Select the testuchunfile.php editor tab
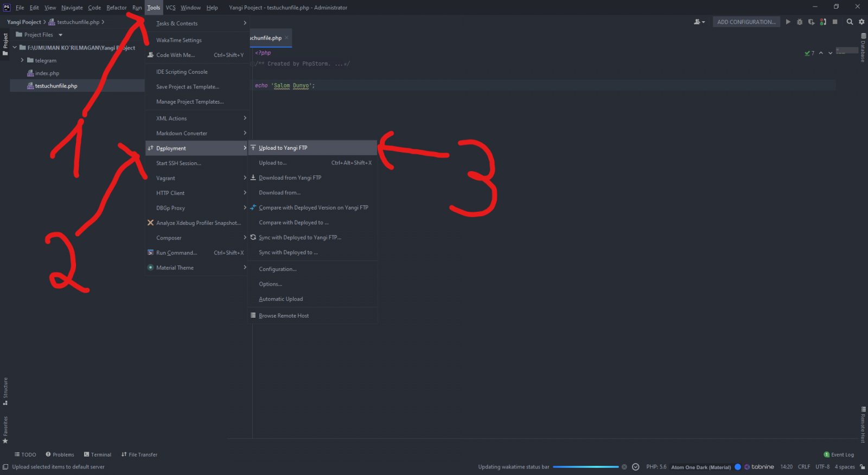Image resolution: width=868 pixels, height=475 pixels. (266, 38)
